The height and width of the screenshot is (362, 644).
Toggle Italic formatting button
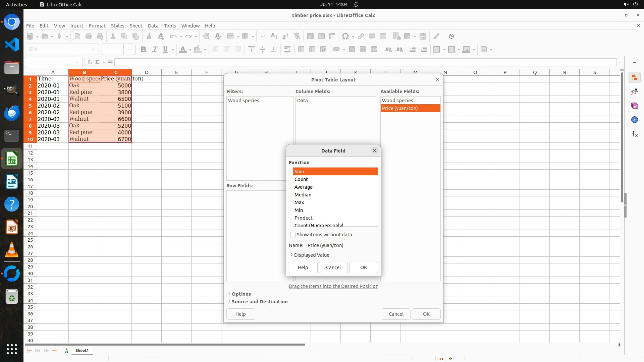pos(155,49)
